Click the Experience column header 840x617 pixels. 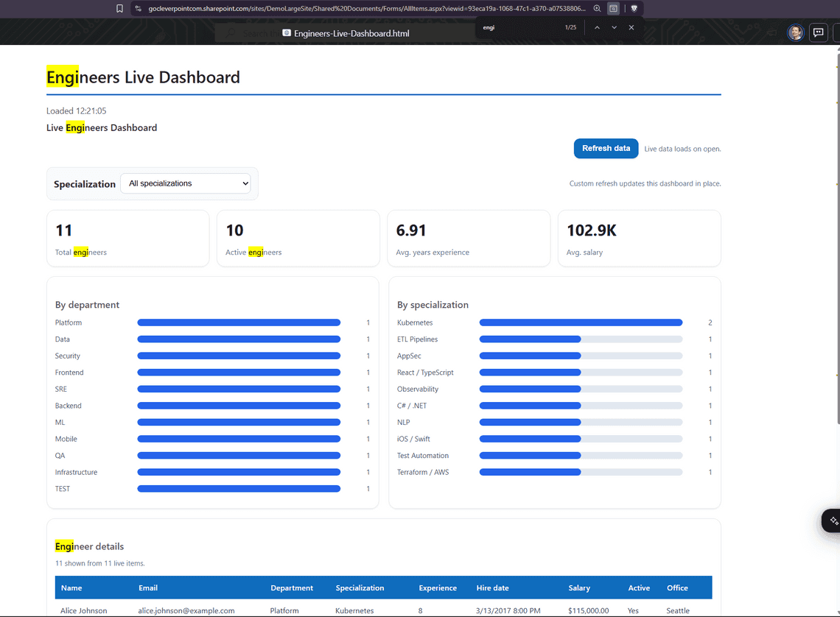point(438,588)
